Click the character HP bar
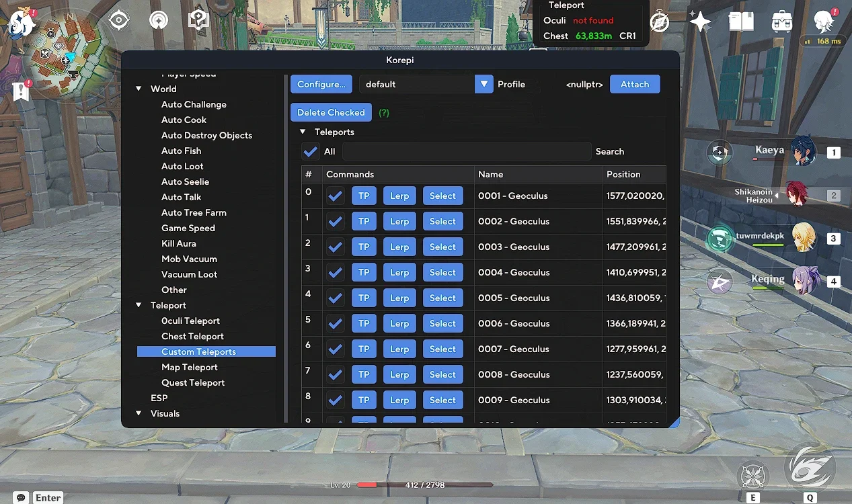The image size is (852, 504). tap(424, 485)
